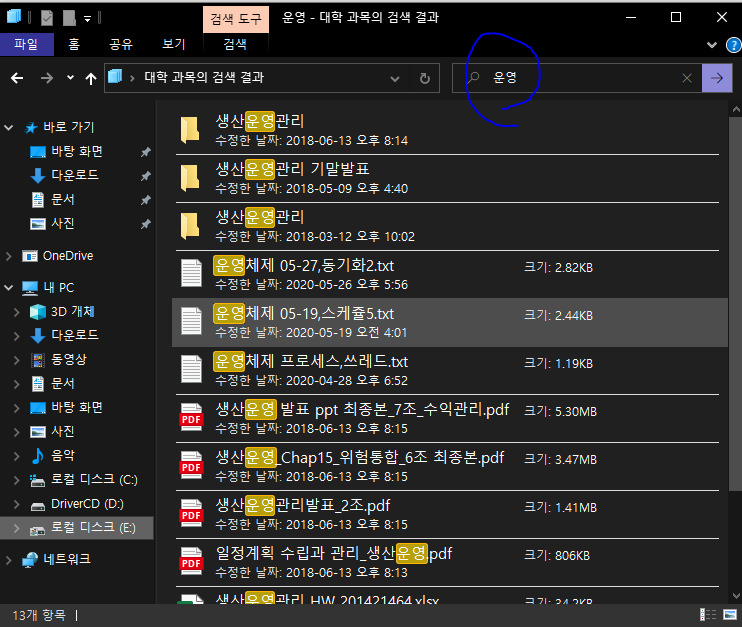Select the 생산운영관리 기말발표 folder
Image resolution: width=742 pixels, height=627 pixels.
(x=447, y=178)
